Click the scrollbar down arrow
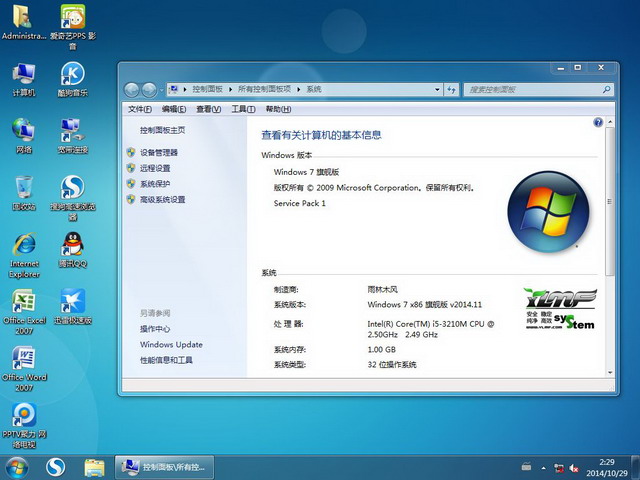The width and height of the screenshot is (640, 480). click(x=610, y=372)
